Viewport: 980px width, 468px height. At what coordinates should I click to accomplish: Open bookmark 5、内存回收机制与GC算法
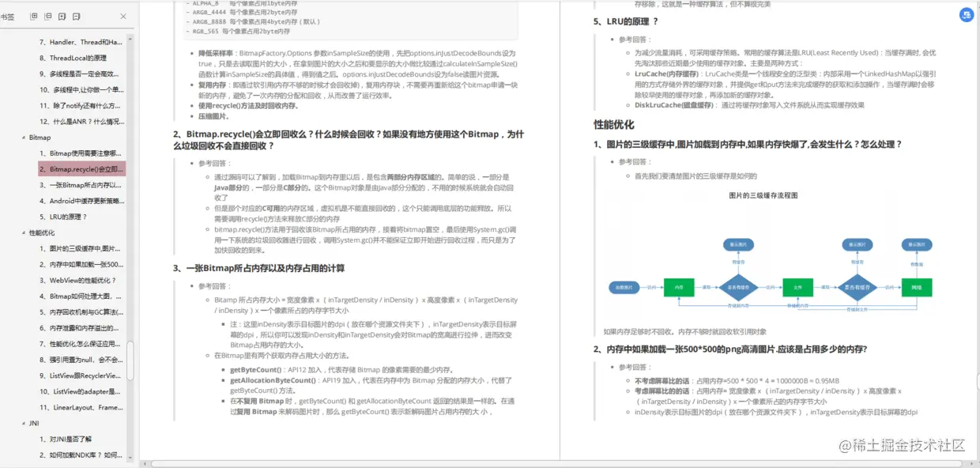coord(81,311)
